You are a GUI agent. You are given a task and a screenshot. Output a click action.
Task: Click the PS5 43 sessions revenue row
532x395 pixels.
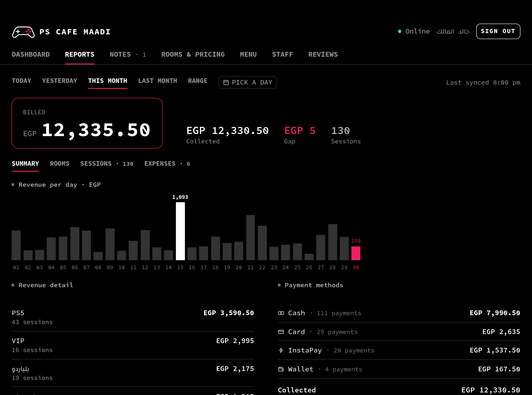133,318
